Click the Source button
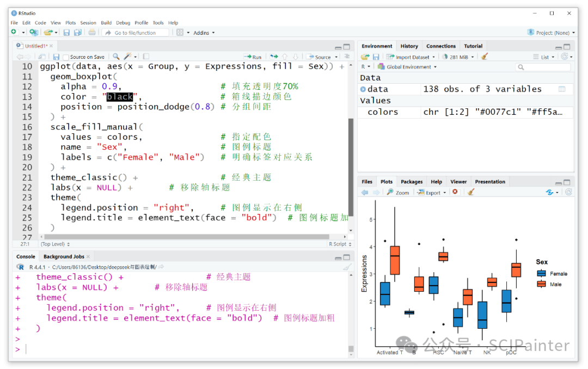This screenshot has height=369, width=588. [318, 57]
